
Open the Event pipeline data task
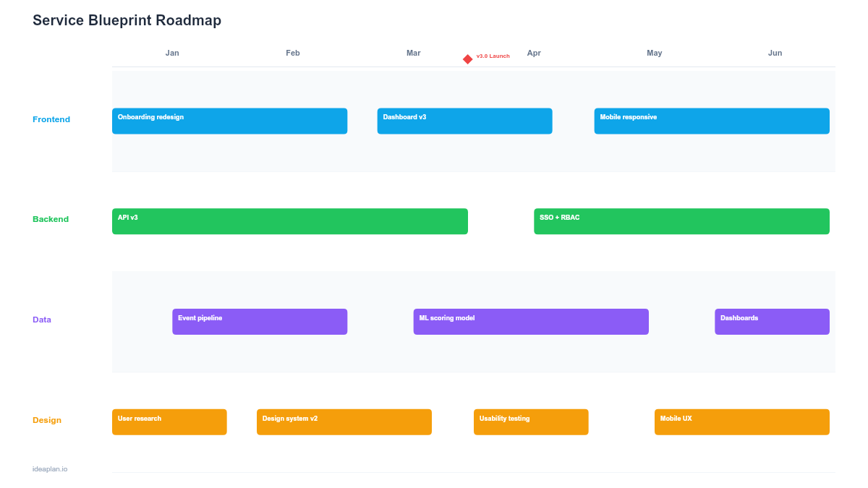(259, 321)
